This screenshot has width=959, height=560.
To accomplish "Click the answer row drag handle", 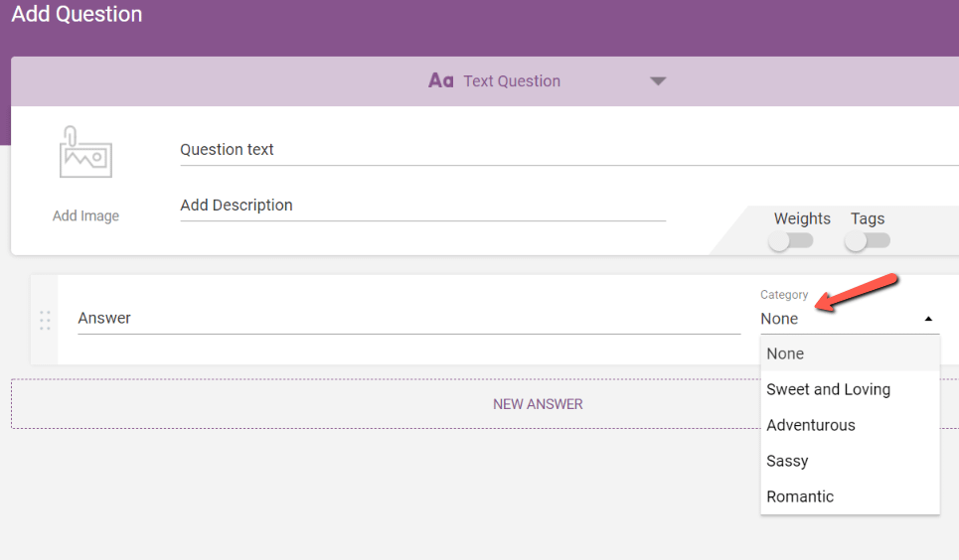I will coord(45,320).
